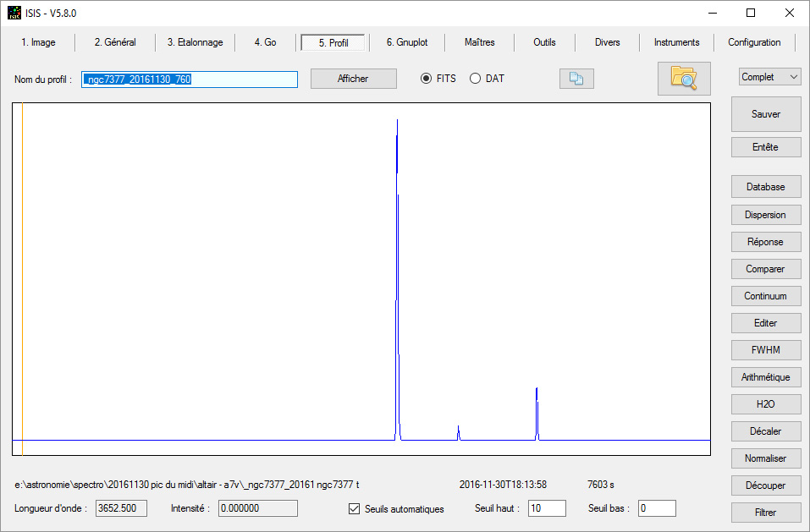Click the Editer button
The height and width of the screenshot is (532, 810).
click(x=766, y=323)
